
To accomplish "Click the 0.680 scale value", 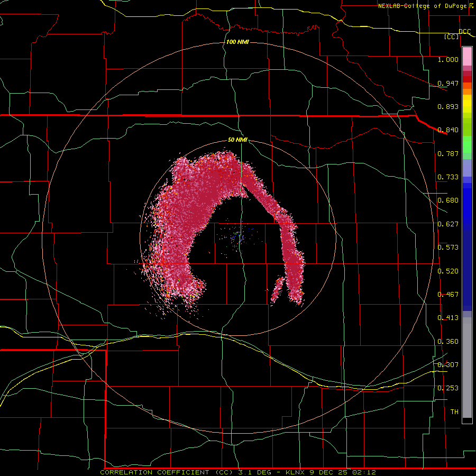I will click(x=448, y=200).
